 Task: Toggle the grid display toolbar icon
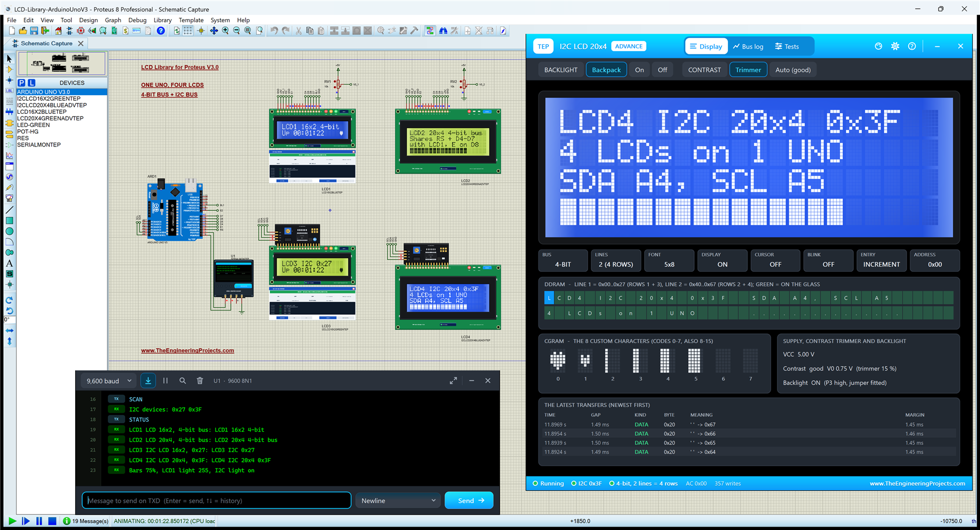pyautogui.click(x=188, y=31)
